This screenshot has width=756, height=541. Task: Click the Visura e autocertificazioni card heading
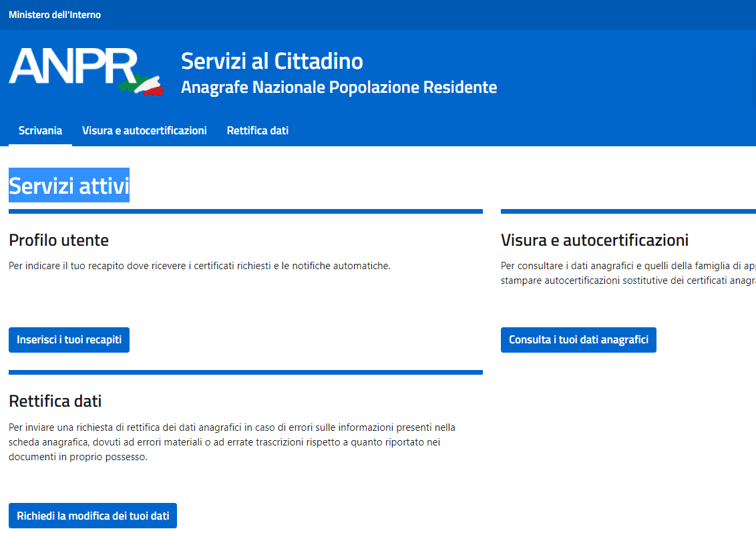(x=594, y=240)
